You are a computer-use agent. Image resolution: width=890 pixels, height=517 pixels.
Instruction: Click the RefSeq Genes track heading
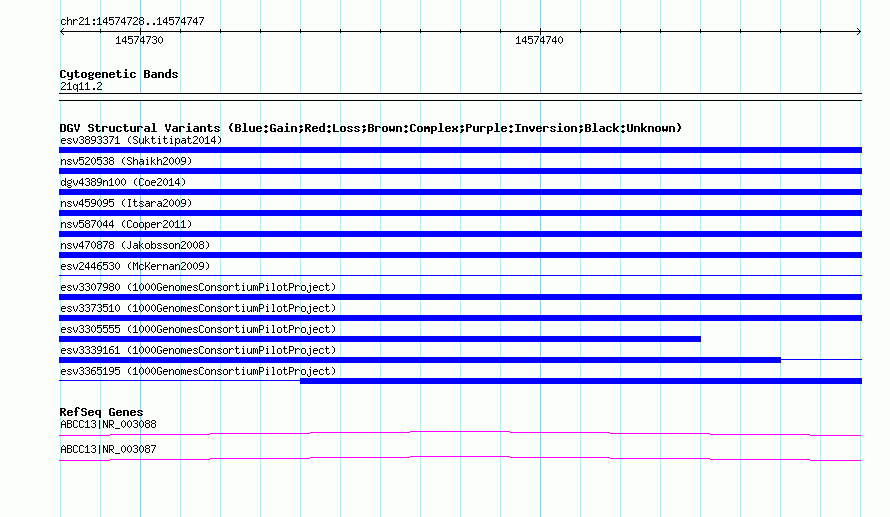(x=101, y=412)
